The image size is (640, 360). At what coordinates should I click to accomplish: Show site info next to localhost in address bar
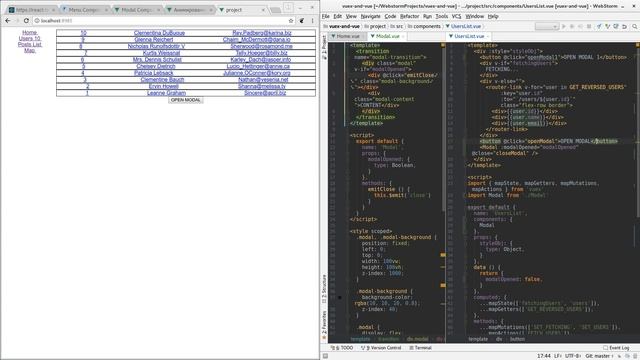pos(37,20)
